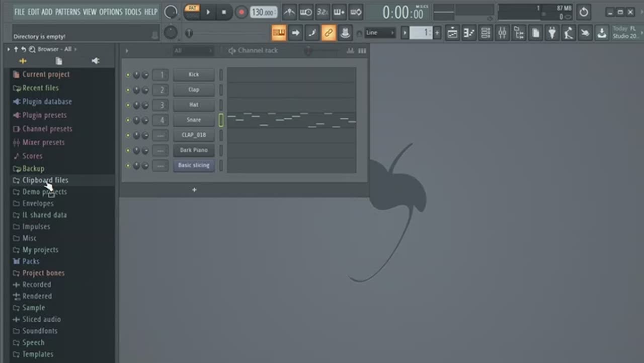Open the plugin picker plug icon
The image size is (644, 363).
coord(552,33)
